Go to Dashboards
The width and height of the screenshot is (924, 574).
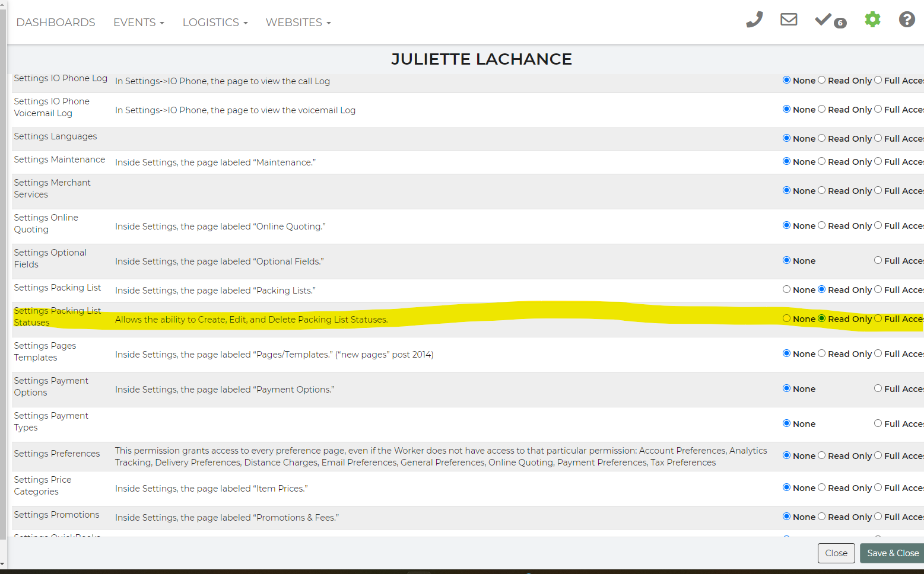[56, 23]
